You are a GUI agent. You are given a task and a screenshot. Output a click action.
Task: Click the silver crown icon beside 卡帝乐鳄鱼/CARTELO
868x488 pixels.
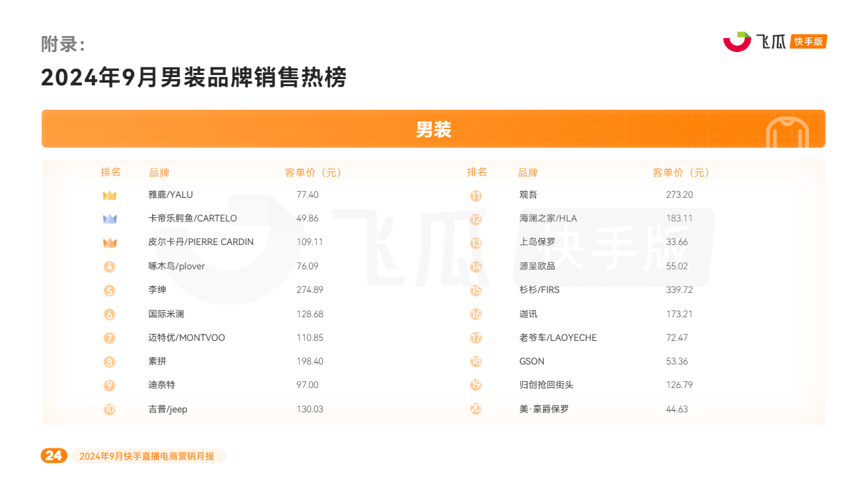pyautogui.click(x=110, y=219)
